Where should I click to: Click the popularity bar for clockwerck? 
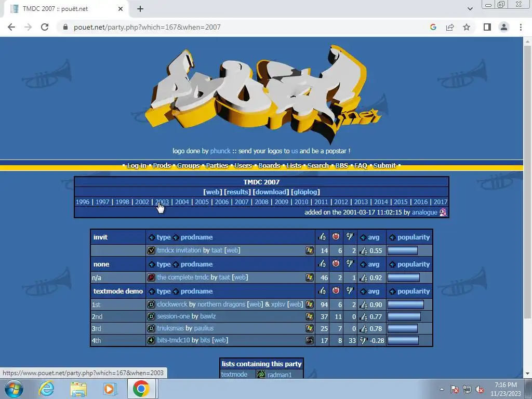tap(405, 304)
